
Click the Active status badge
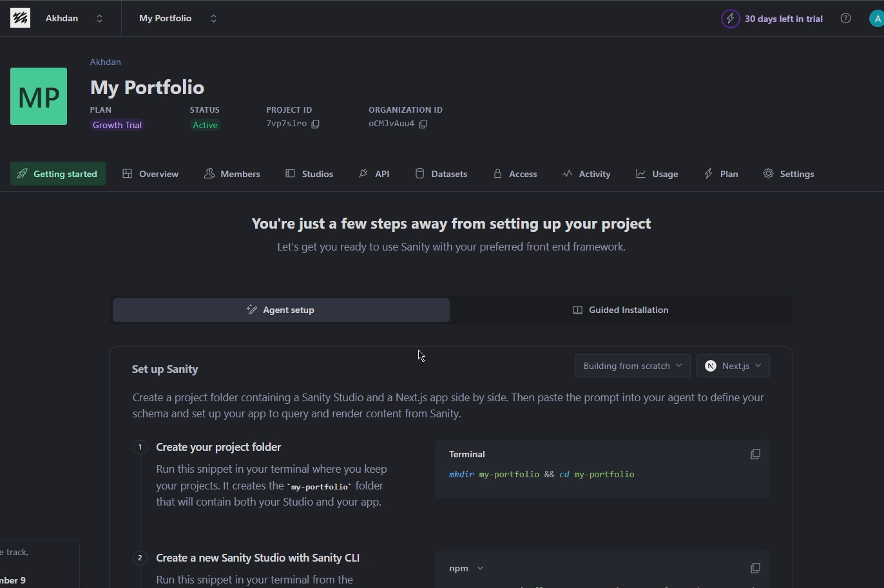coord(205,125)
